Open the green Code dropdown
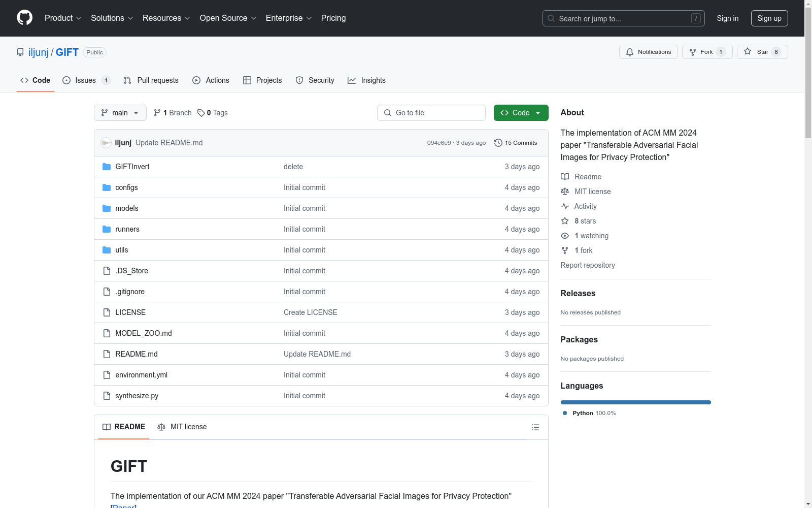This screenshot has width=812, height=508. pyautogui.click(x=521, y=113)
